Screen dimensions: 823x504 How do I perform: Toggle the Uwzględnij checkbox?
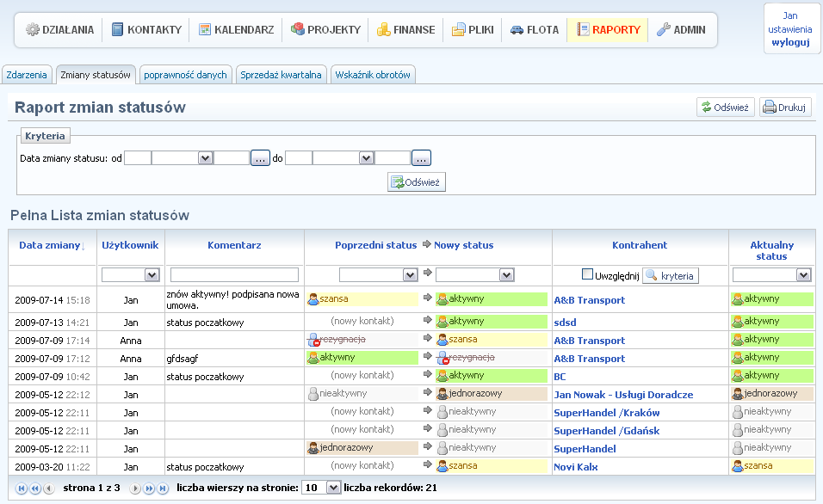click(588, 275)
